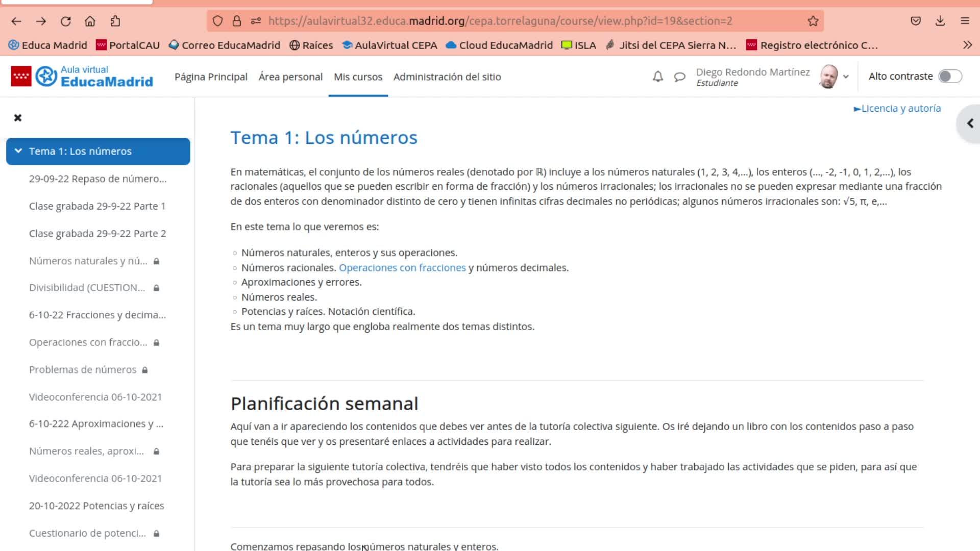Go to Administración del sitio menu
Viewport: 980px width, 551px height.
pyautogui.click(x=447, y=77)
